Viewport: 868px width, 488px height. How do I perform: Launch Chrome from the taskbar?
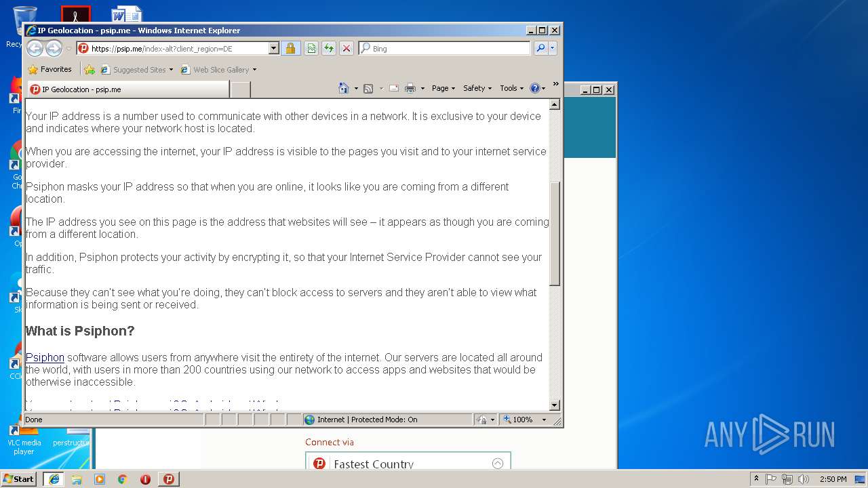(122, 479)
